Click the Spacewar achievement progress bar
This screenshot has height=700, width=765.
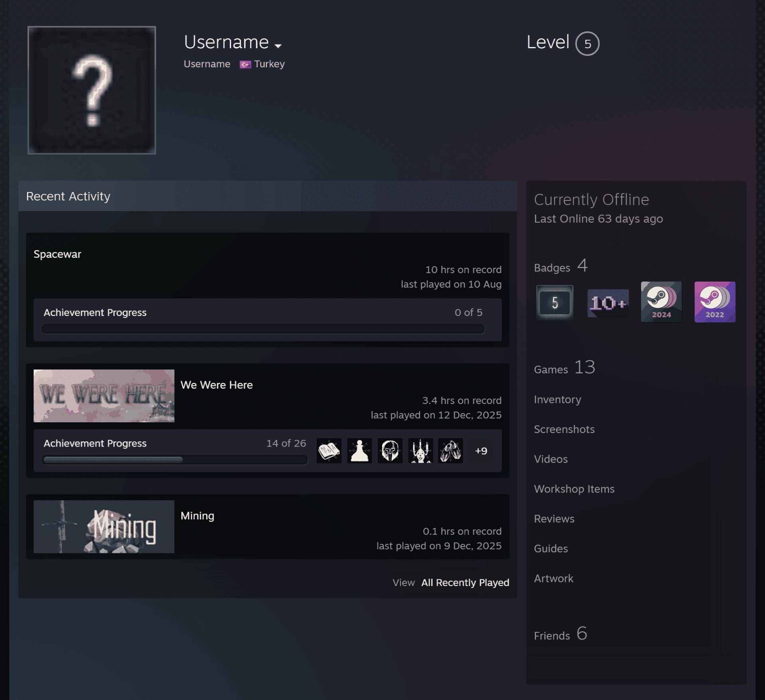pos(263,329)
